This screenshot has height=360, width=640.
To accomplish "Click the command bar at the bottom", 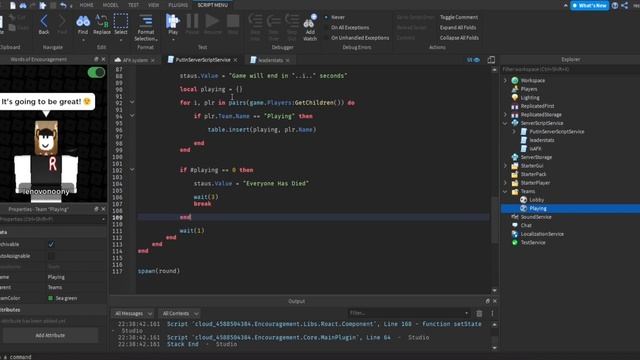I will [320, 357].
